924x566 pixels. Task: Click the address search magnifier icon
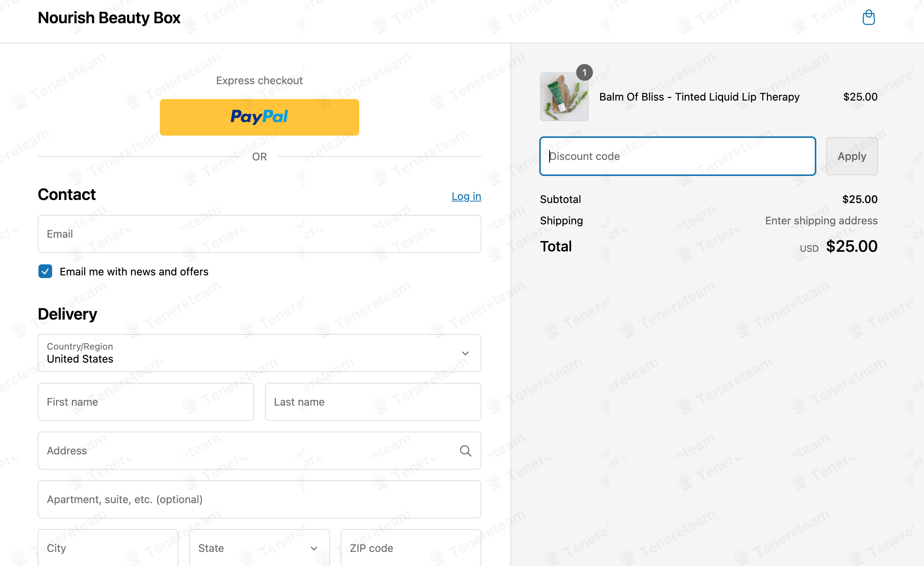pyautogui.click(x=465, y=451)
